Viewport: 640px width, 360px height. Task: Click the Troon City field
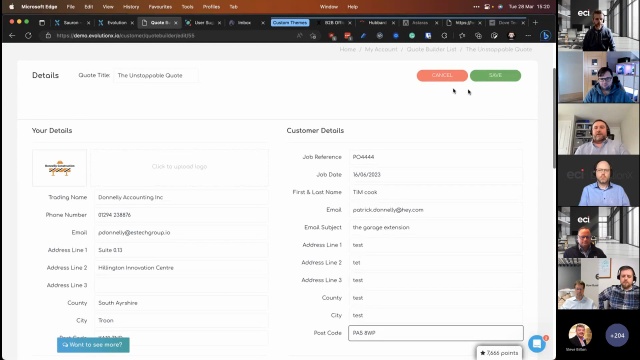[181, 320]
